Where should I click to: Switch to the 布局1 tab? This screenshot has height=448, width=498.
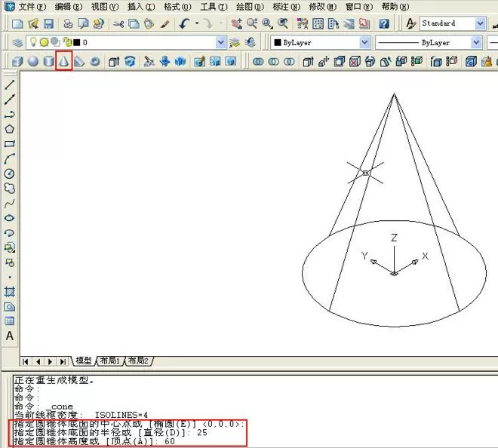pos(110,361)
